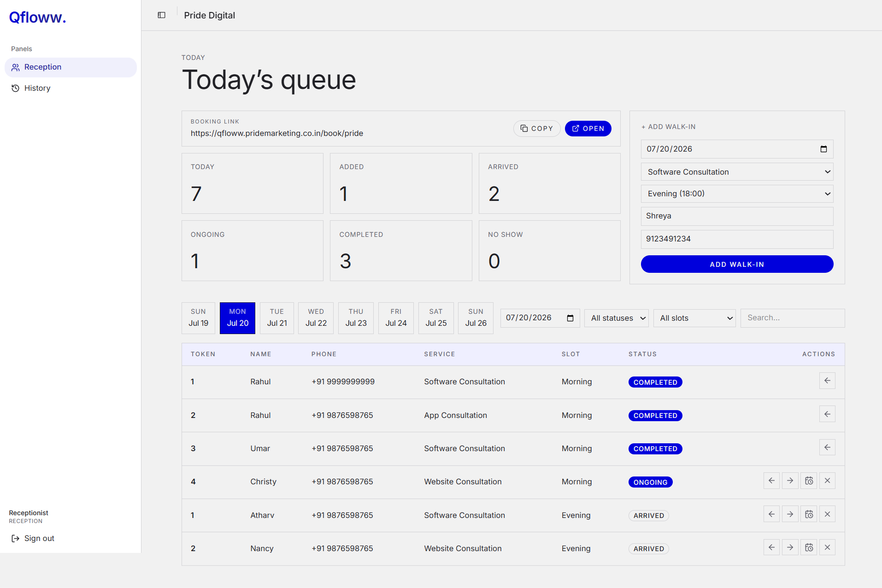This screenshot has width=882, height=588.
Task: Select the Sat Jul 25 day tab
Action: point(436,318)
